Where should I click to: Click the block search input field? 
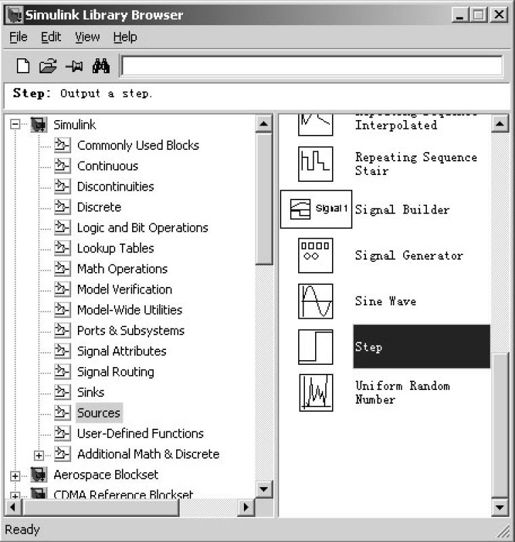(x=312, y=66)
